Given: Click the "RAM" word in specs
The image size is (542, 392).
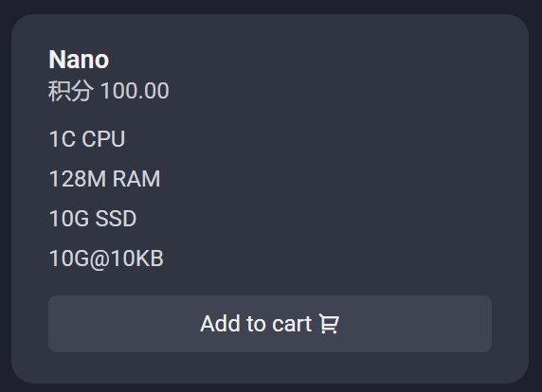Looking at the screenshot, I should pos(136,179).
